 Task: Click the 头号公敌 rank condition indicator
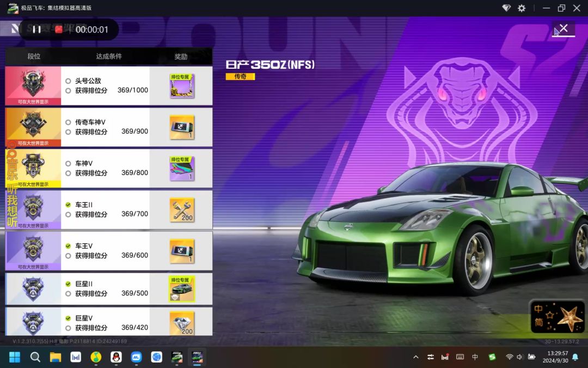(68, 81)
